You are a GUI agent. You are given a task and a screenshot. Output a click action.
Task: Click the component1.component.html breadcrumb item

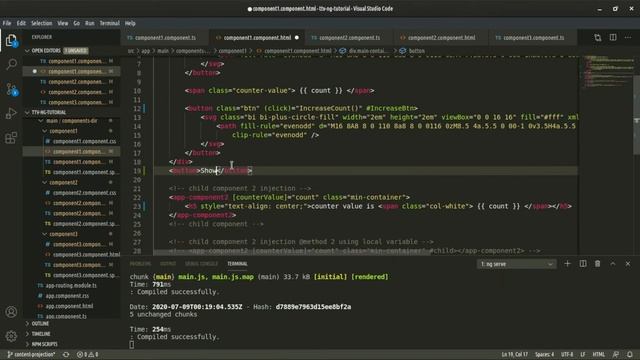pos(293,51)
